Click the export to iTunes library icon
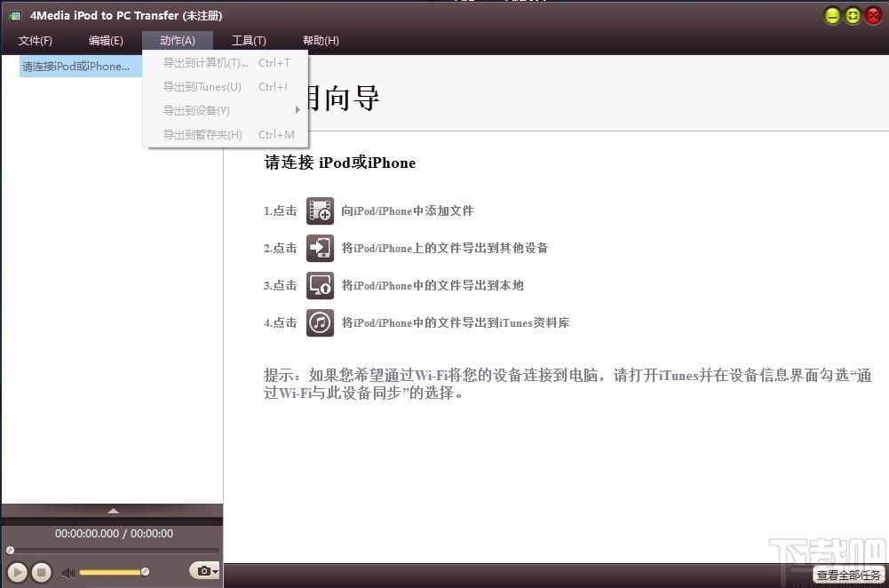This screenshot has height=588, width=889. tap(321, 322)
